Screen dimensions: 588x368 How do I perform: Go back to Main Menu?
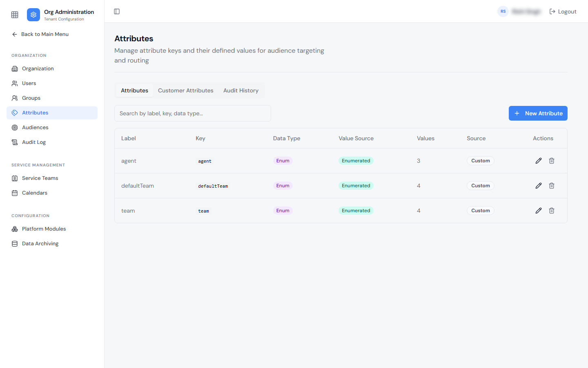(x=40, y=34)
